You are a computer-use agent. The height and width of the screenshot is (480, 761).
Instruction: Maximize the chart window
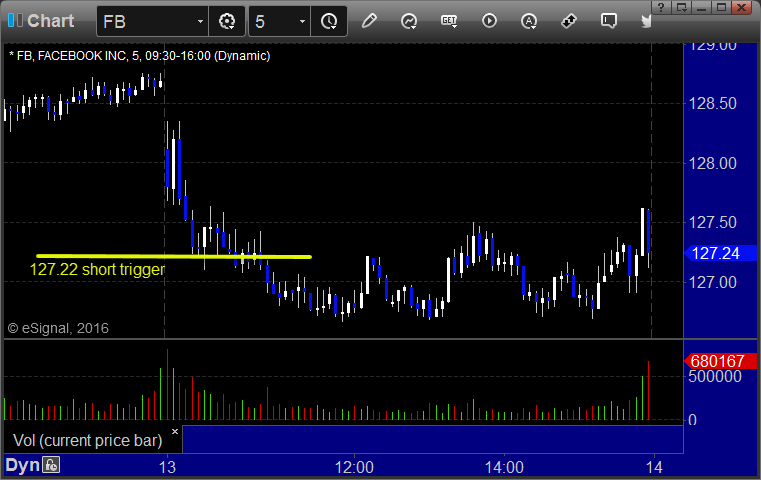tap(722, 7)
